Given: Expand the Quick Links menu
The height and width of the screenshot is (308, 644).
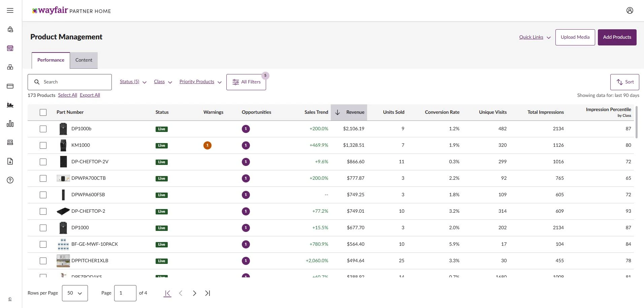Looking at the screenshot, I should (x=535, y=37).
